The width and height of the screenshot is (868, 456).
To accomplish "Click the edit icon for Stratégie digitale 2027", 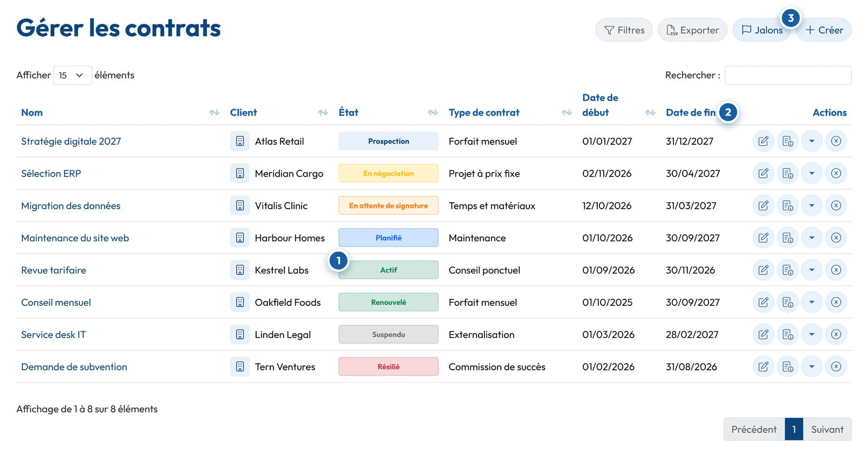I will (x=763, y=141).
